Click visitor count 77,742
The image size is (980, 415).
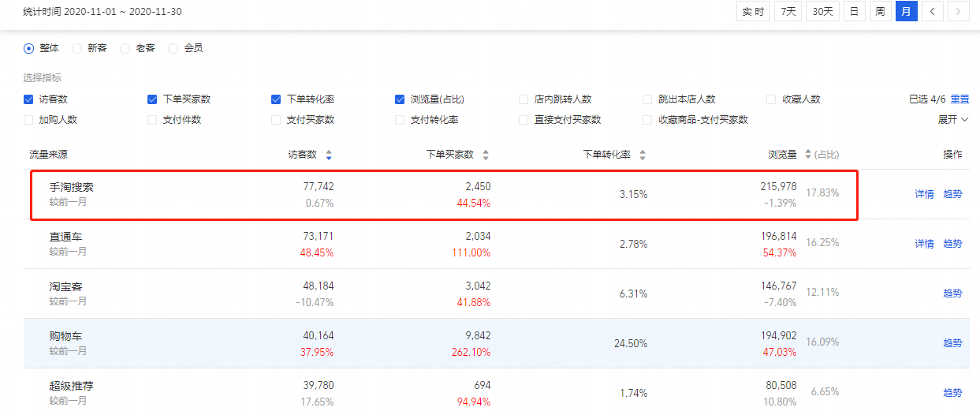click(318, 187)
